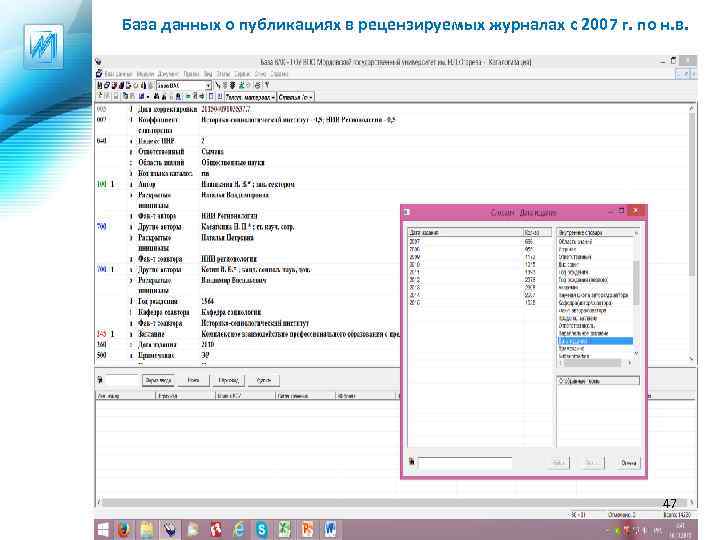This screenshot has height=540, width=720.
Task: Click the Дата издания column header in the dialog
Action: pyautogui.click(x=465, y=232)
